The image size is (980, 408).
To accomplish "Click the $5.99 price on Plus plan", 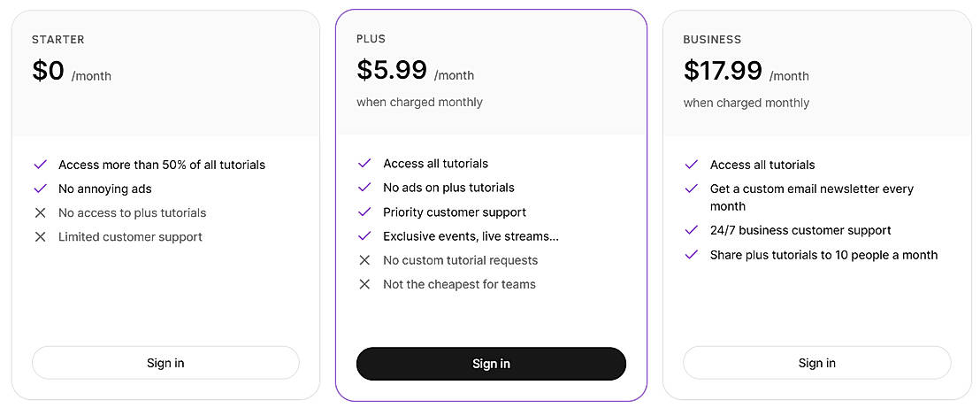I will tap(392, 70).
